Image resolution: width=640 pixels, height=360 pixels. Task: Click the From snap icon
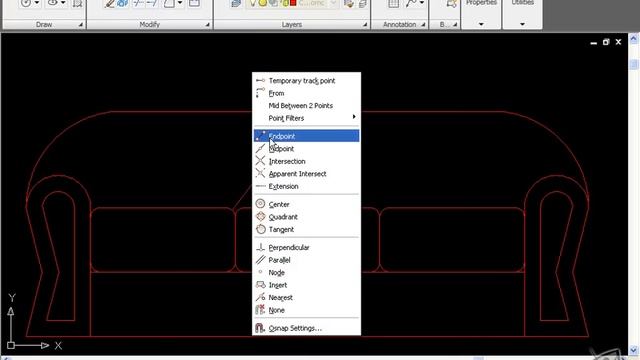(260, 93)
